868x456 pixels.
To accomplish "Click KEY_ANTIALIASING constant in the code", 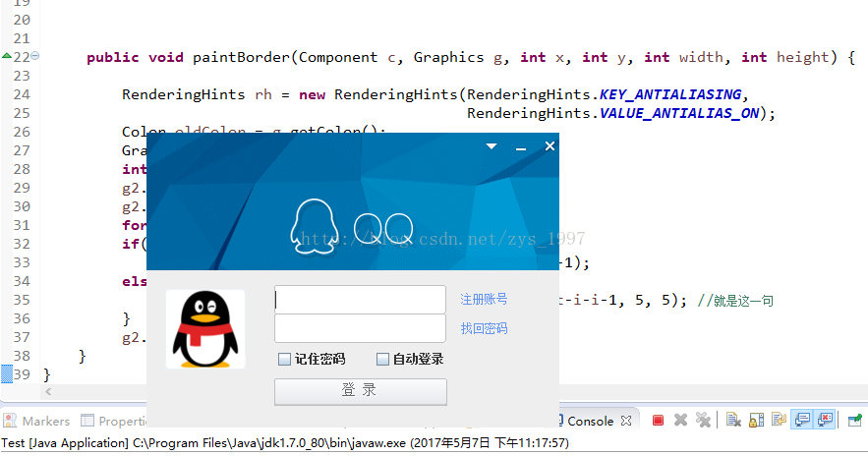I will pyautogui.click(x=670, y=94).
